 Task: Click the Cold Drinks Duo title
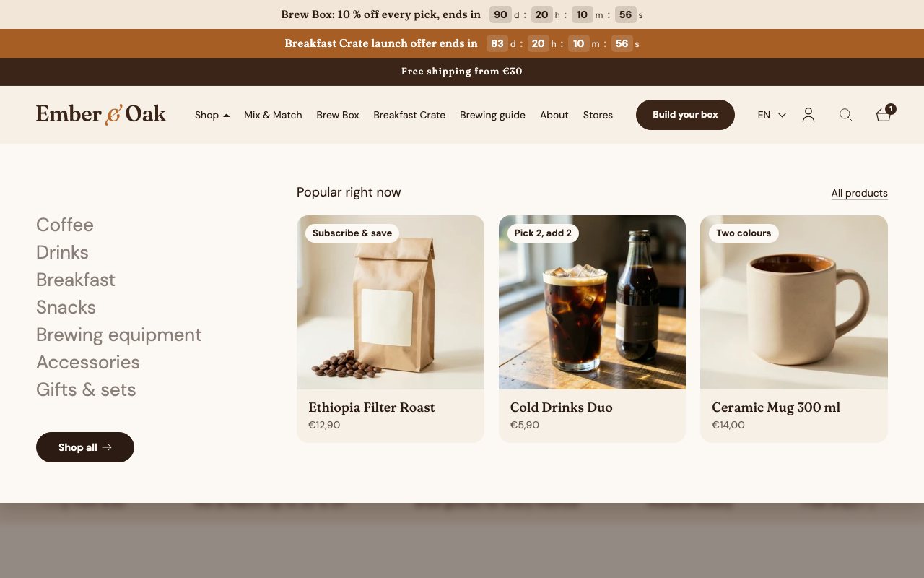pyautogui.click(x=562, y=407)
